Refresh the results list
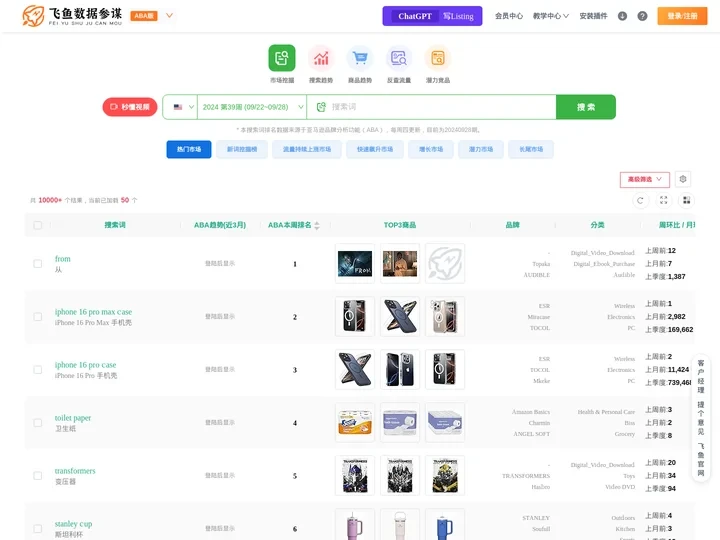The image size is (720, 540). coord(640,200)
